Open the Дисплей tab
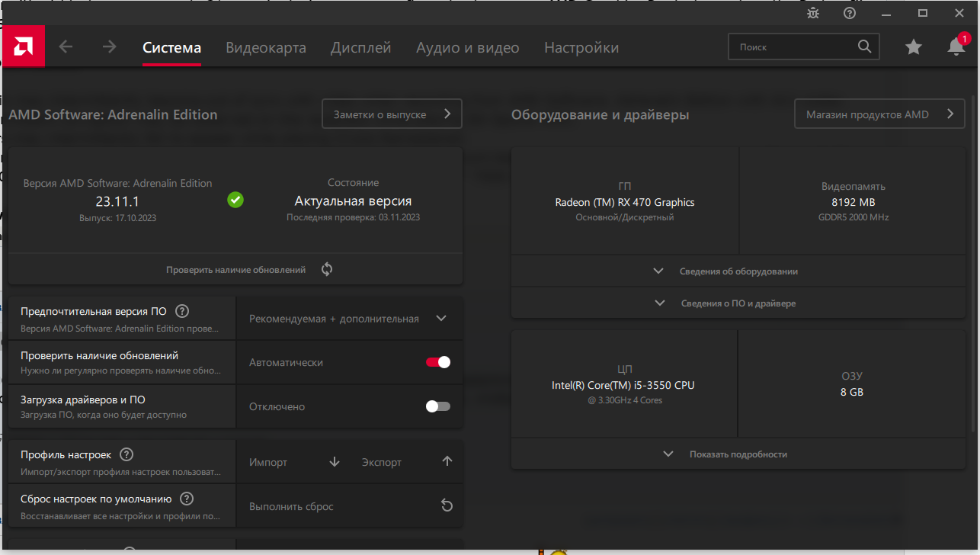 click(x=361, y=47)
